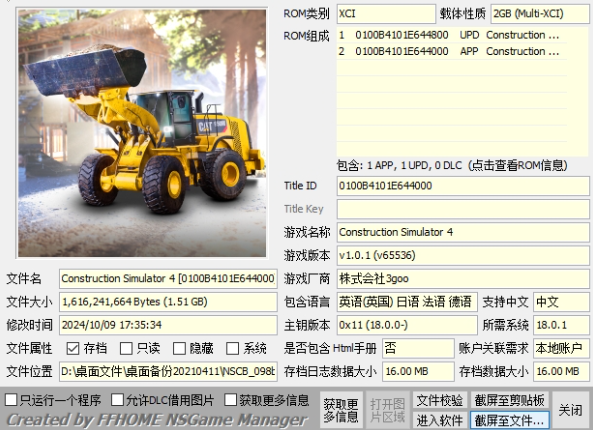Click the 存档数据大小 field 16.00 MB
593x430 pixels.
[x=561, y=371]
